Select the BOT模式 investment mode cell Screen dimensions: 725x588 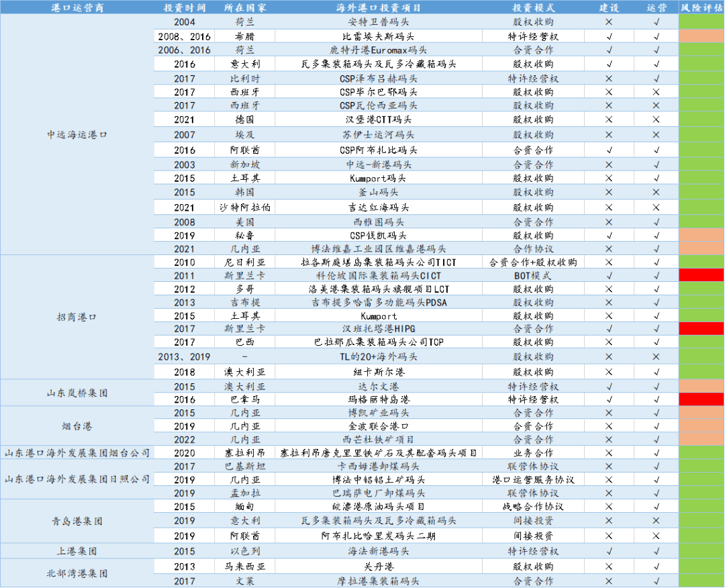pyautogui.click(x=534, y=275)
